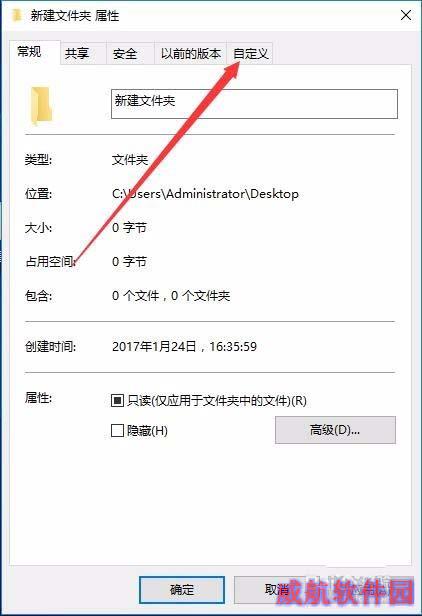Click the large yellow folder icon
The width and height of the screenshot is (422, 616).
41,105
